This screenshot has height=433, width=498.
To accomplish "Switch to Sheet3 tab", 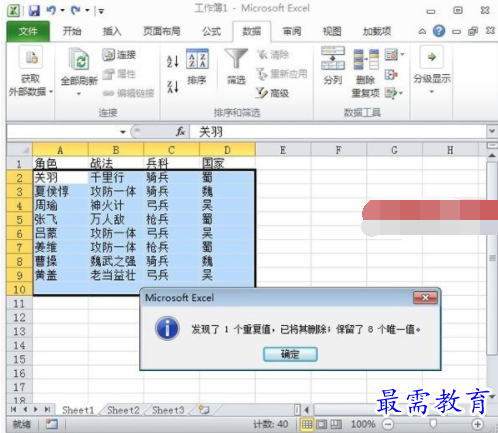I will pyautogui.click(x=168, y=410).
